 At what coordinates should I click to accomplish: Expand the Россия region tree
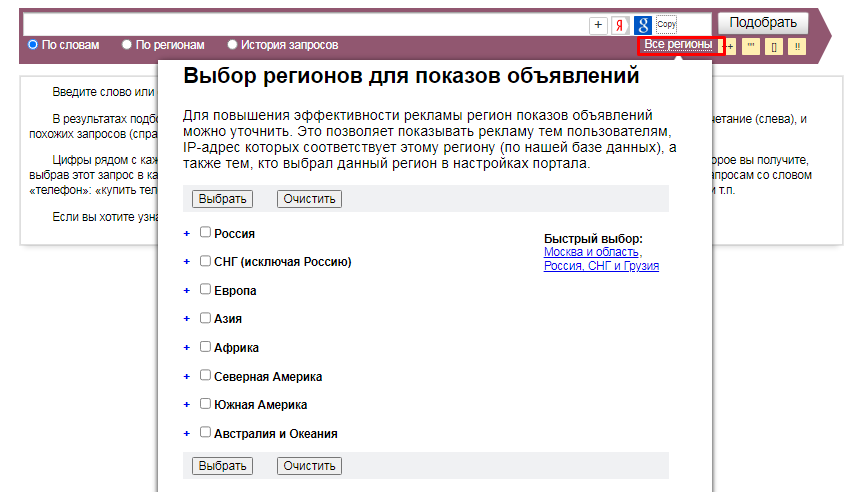click(x=186, y=233)
